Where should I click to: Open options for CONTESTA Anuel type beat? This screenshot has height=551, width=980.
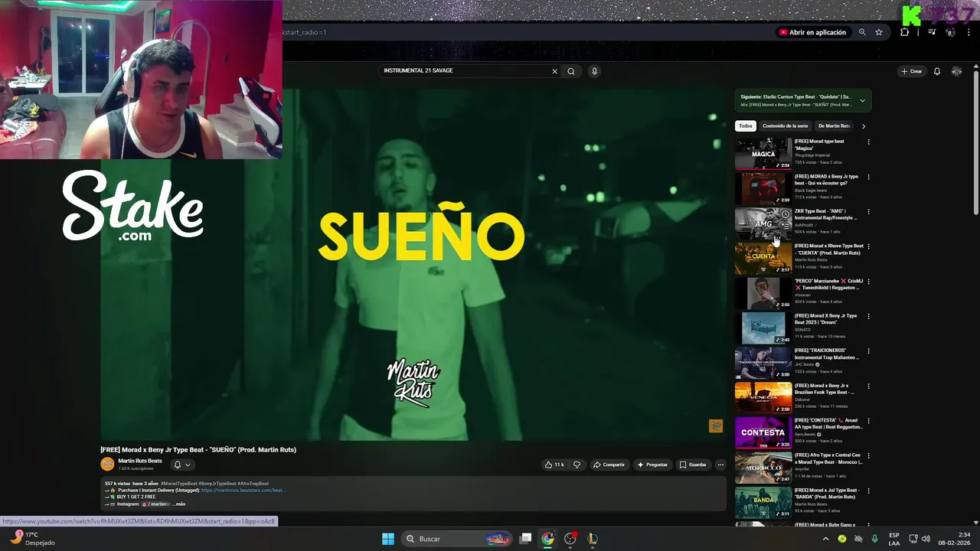click(x=868, y=421)
